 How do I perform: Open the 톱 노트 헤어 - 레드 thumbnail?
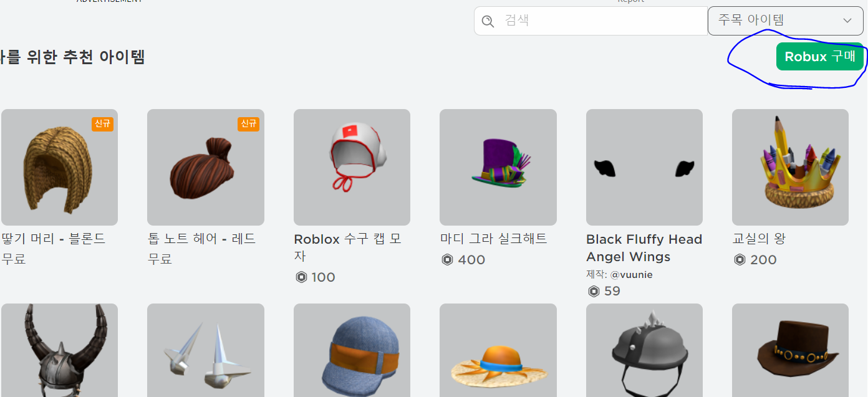pyautogui.click(x=206, y=167)
